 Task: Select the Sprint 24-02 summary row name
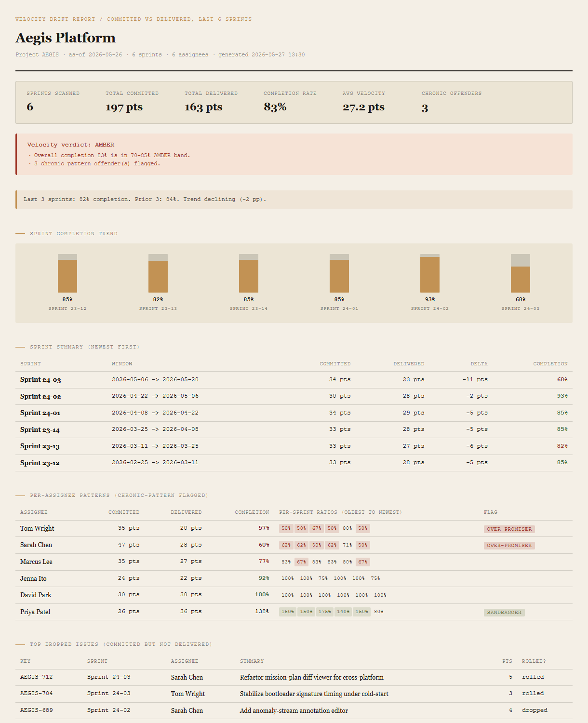click(x=40, y=396)
